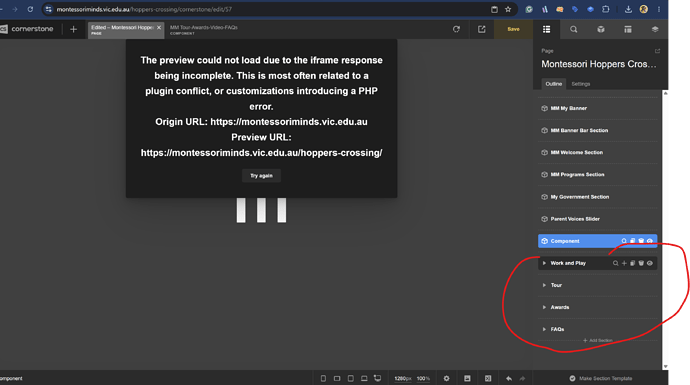This screenshot has height=385, width=690.
Task: Click Make Section Template
Action: pyautogui.click(x=601, y=378)
